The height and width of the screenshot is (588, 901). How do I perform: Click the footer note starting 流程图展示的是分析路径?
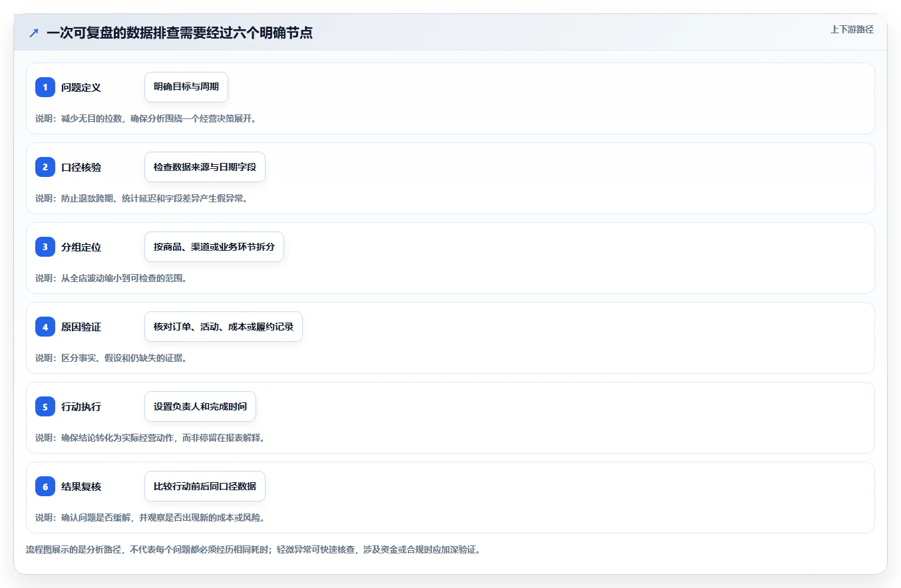254,549
